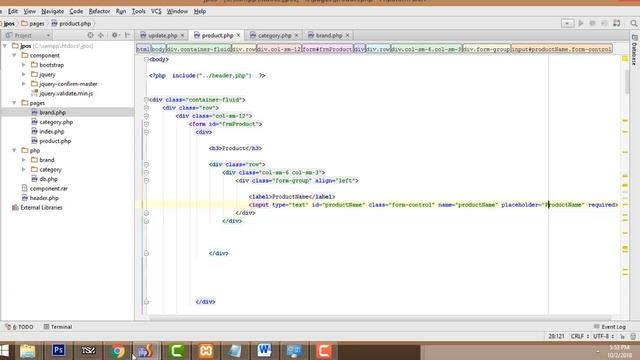Expand the bootstrap folder

pos(24,65)
